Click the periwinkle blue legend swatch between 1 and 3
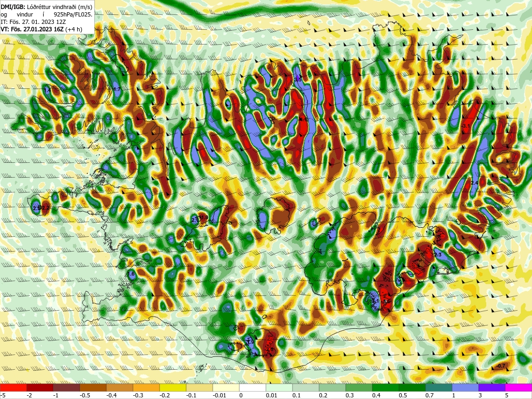The image size is (532, 399). [x=465, y=387]
